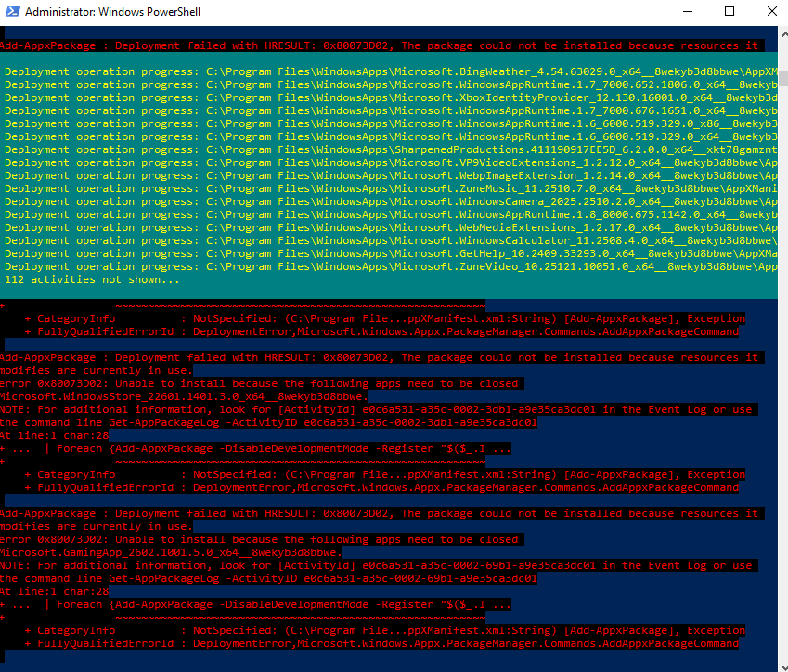
Task: Click the scrollbar up arrow
Action: [x=783, y=34]
